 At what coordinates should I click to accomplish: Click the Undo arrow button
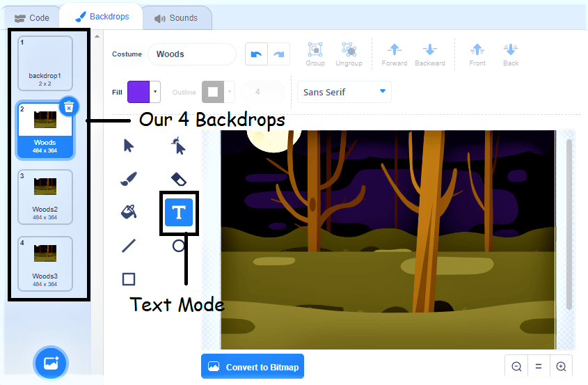[x=256, y=54]
